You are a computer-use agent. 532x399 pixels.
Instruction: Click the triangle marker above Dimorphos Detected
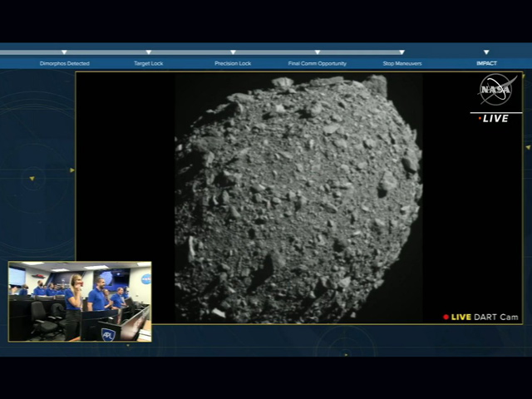[x=64, y=52]
